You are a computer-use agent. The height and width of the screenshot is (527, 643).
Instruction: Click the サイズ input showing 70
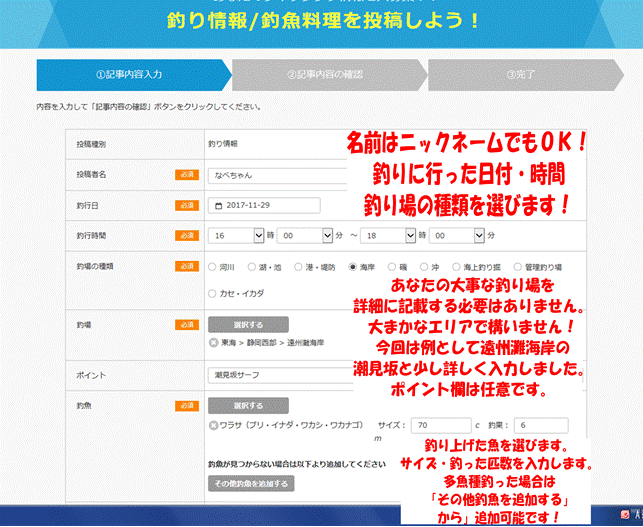[441, 425]
